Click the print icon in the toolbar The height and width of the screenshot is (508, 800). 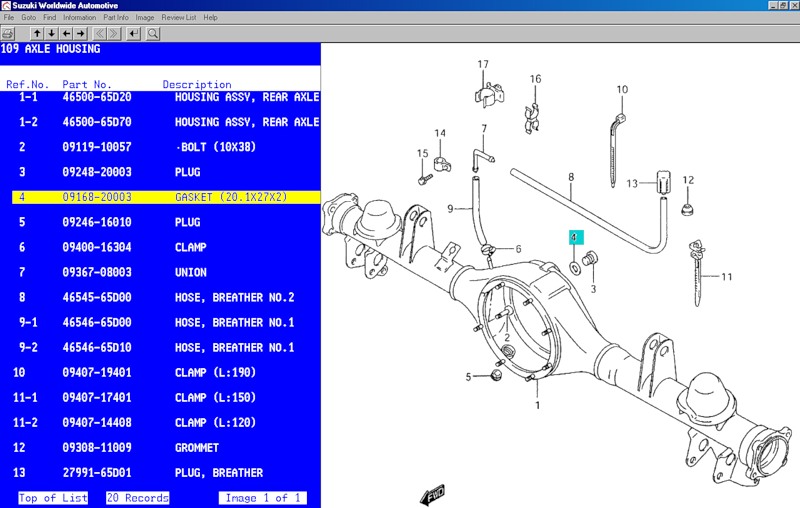tap(8, 33)
